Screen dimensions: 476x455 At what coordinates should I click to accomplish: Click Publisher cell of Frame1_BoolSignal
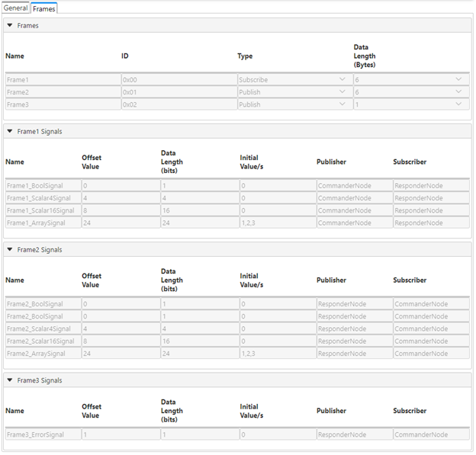coord(355,186)
